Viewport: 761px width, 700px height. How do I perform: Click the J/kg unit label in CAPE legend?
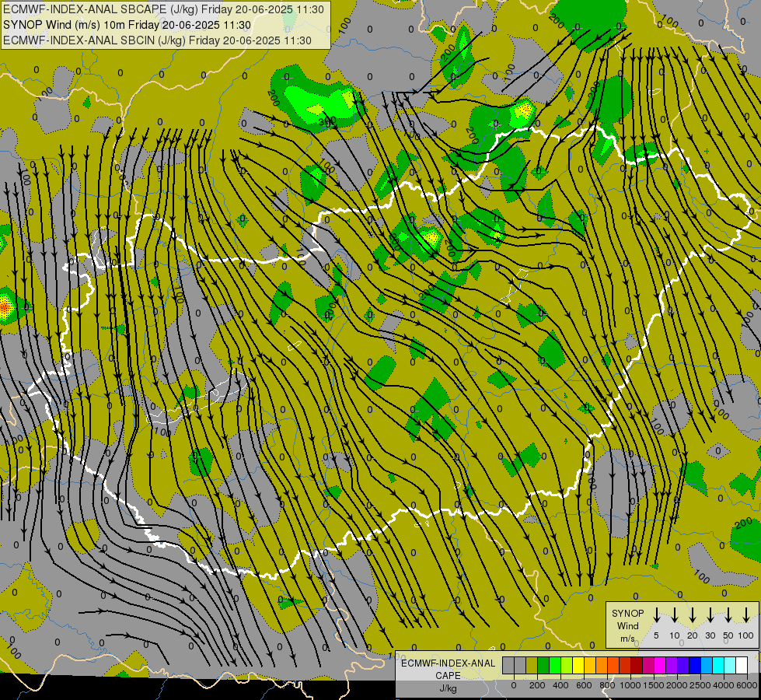coord(448,688)
